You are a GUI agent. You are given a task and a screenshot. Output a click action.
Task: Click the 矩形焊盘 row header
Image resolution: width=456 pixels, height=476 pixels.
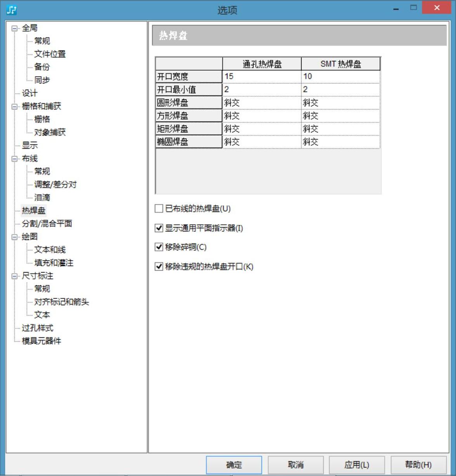[x=189, y=129]
